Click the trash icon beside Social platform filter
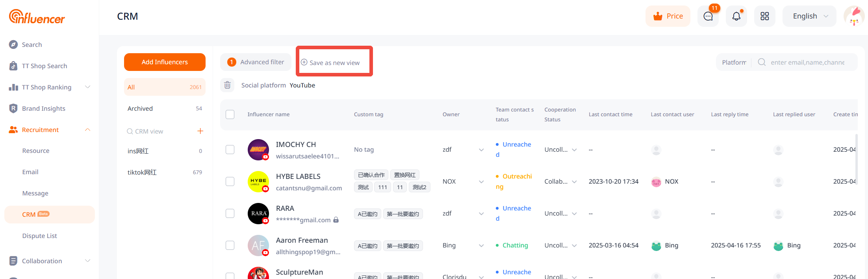Image resolution: width=868 pixels, height=279 pixels. tap(227, 85)
